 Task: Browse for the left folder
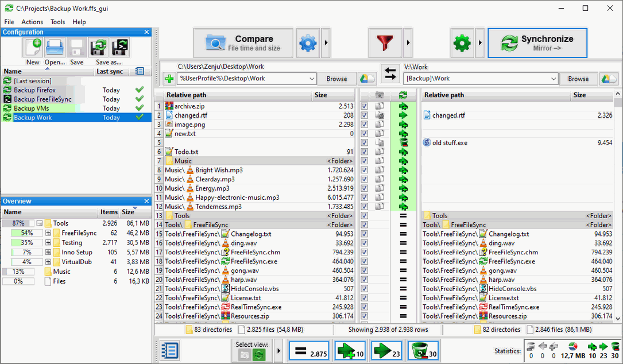pyautogui.click(x=337, y=79)
